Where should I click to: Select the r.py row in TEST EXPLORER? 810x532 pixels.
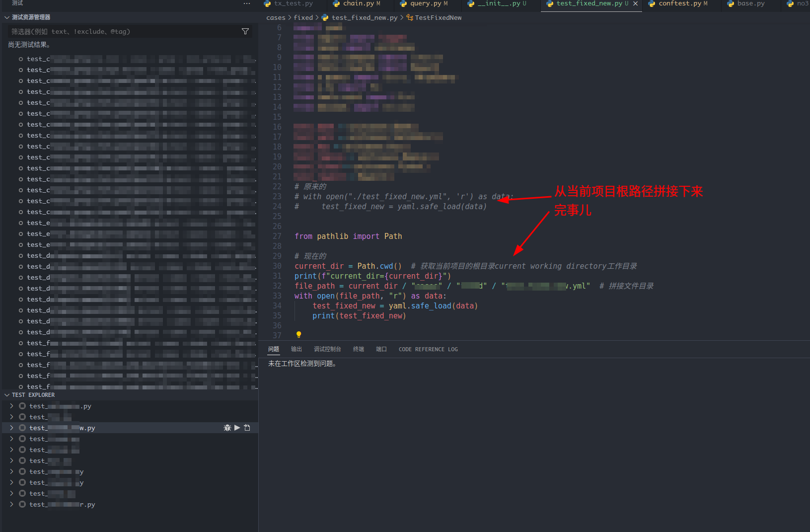point(130,504)
